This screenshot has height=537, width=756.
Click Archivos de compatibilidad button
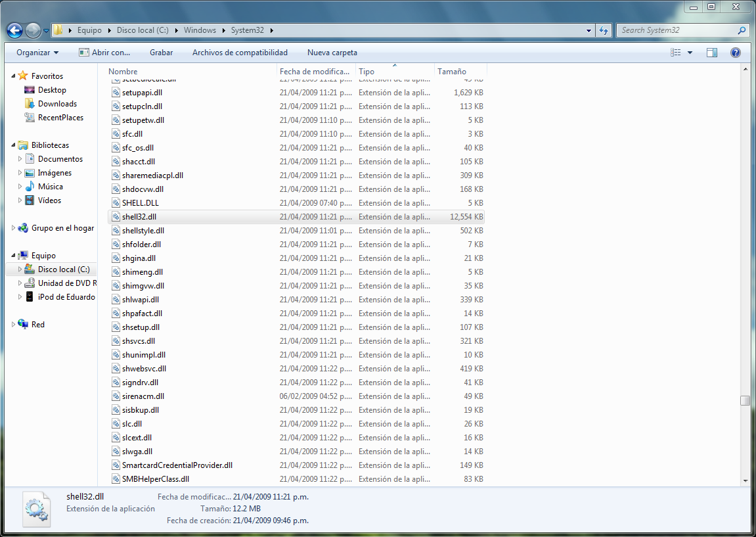240,53
